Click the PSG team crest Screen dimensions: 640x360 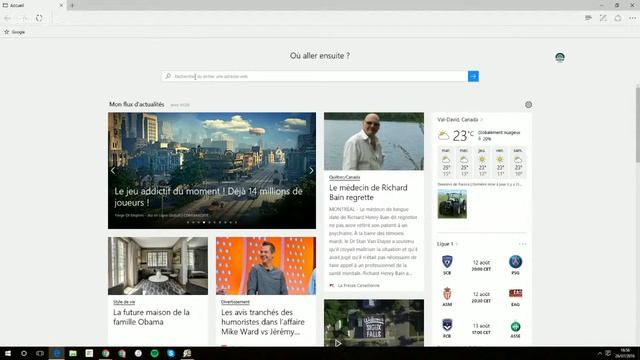click(516, 262)
